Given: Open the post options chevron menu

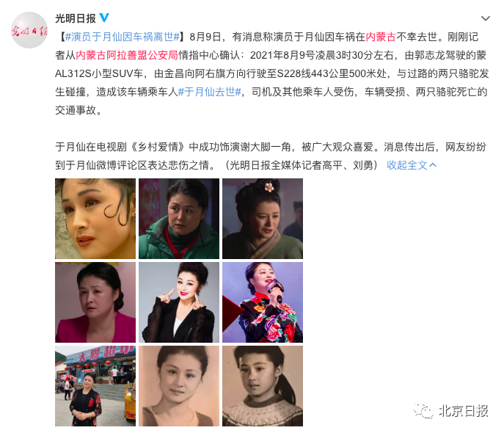Looking at the screenshot, I should tap(486, 18).
